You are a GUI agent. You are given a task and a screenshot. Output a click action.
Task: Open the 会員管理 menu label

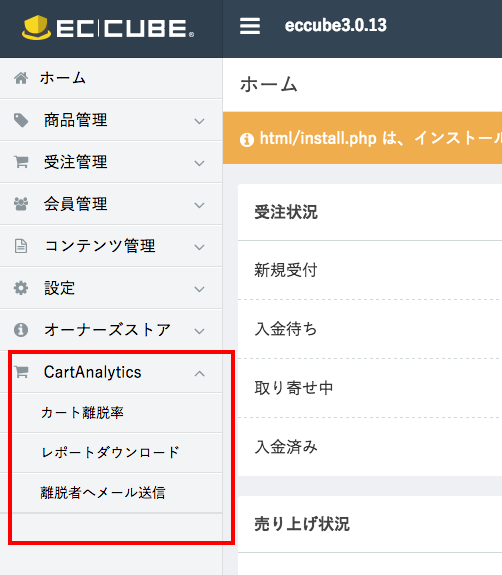point(76,204)
